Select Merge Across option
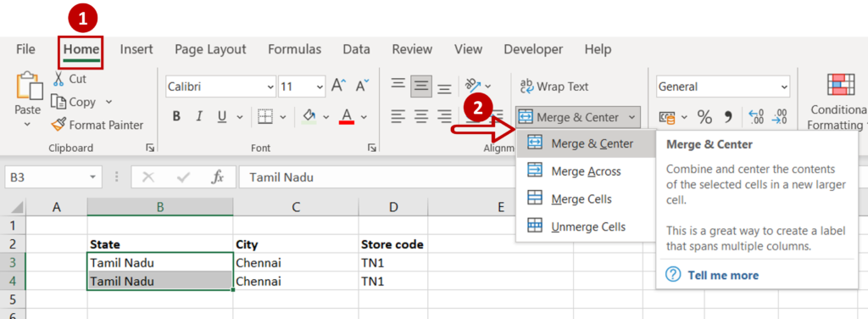Screen dimensions: 868x319 [x=586, y=171]
